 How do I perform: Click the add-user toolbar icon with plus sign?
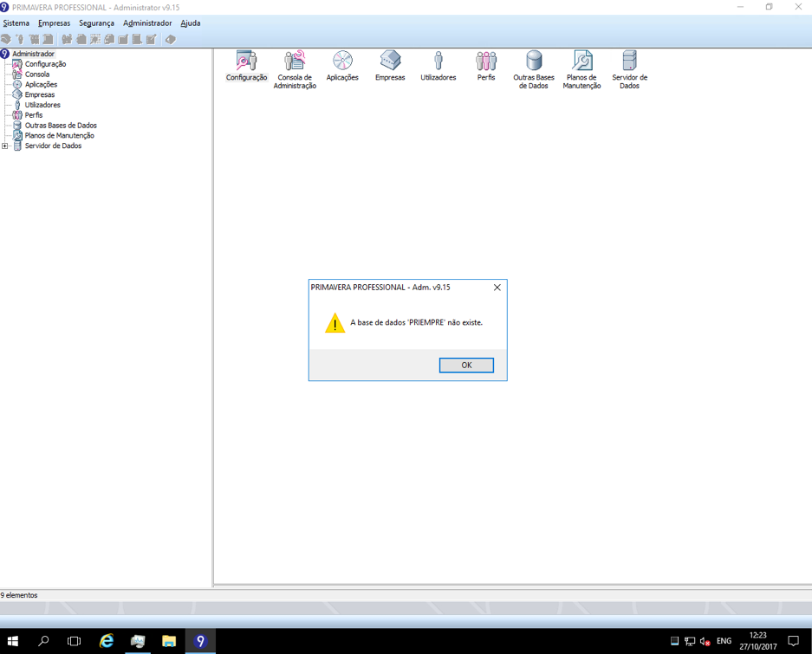click(20, 39)
